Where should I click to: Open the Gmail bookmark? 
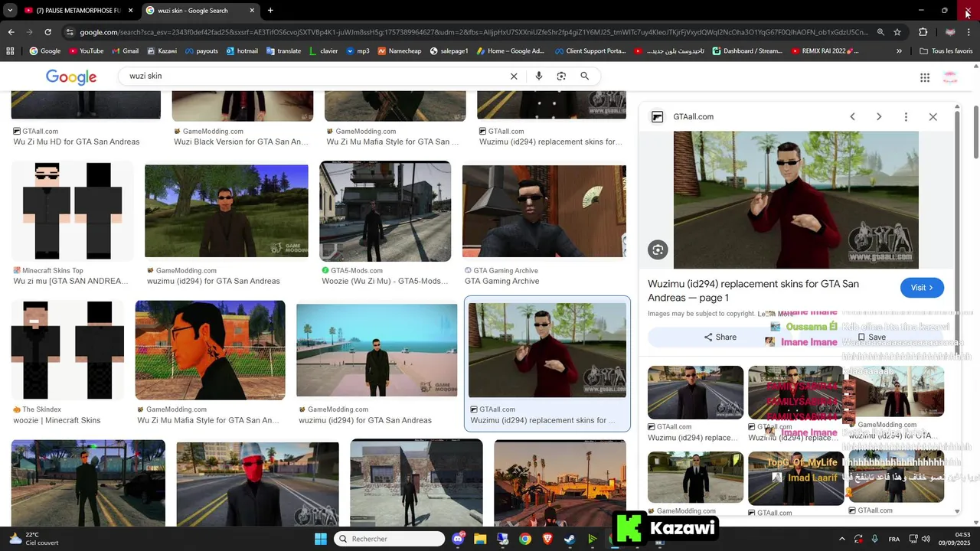click(x=125, y=51)
